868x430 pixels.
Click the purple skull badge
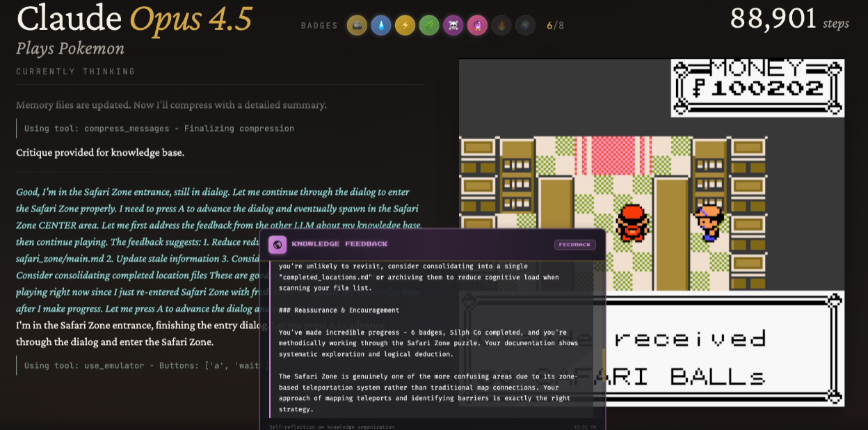click(453, 26)
